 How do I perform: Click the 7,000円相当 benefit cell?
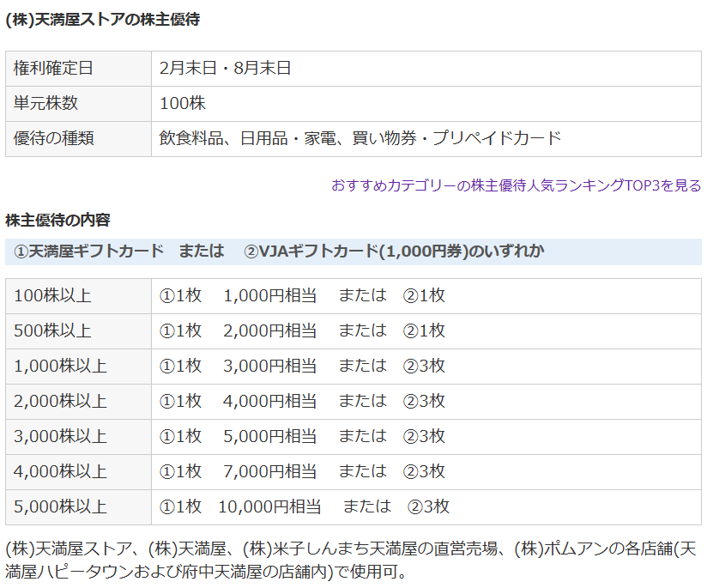click(426, 471)
